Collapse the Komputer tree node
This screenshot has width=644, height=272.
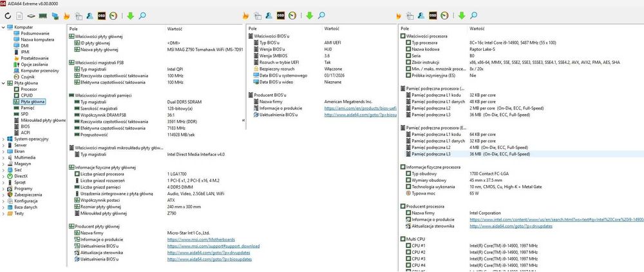tap(4, 27)
